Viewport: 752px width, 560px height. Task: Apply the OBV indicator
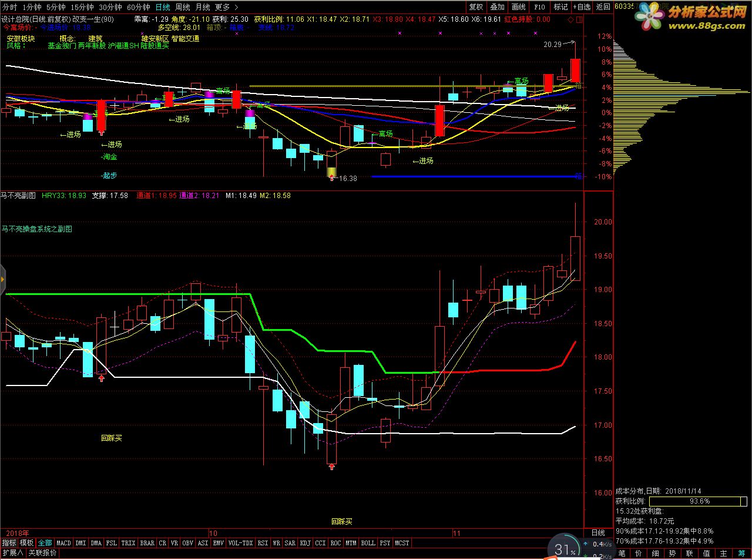point(188,543)
